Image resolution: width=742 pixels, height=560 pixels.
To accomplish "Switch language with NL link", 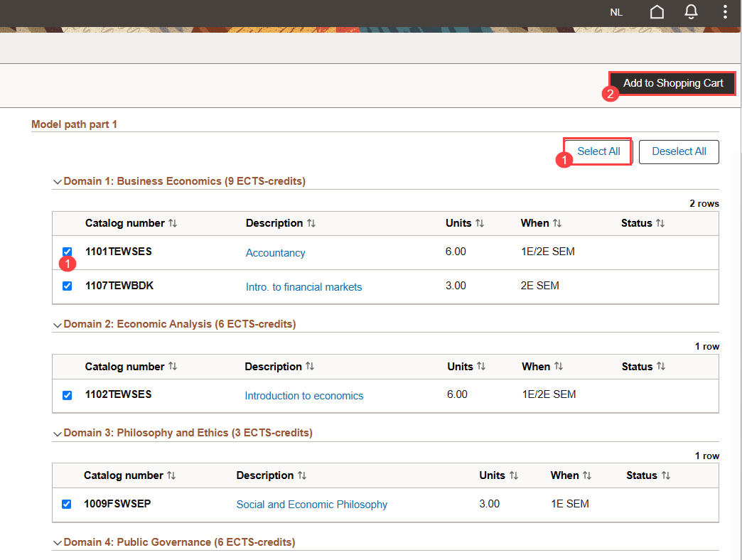I will 616,12.
